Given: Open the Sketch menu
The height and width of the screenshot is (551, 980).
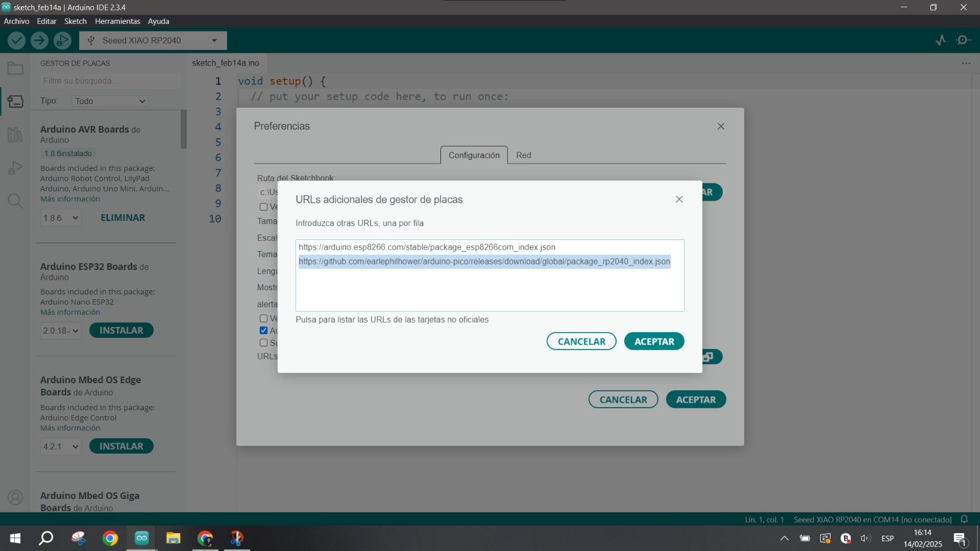Looking at the screenshot, I should click(75, 21).
